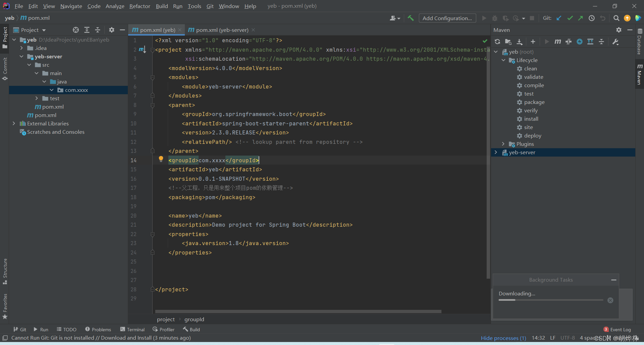Expand the test folder
This screenshot has height=345, width=644.
click(37, 98)
